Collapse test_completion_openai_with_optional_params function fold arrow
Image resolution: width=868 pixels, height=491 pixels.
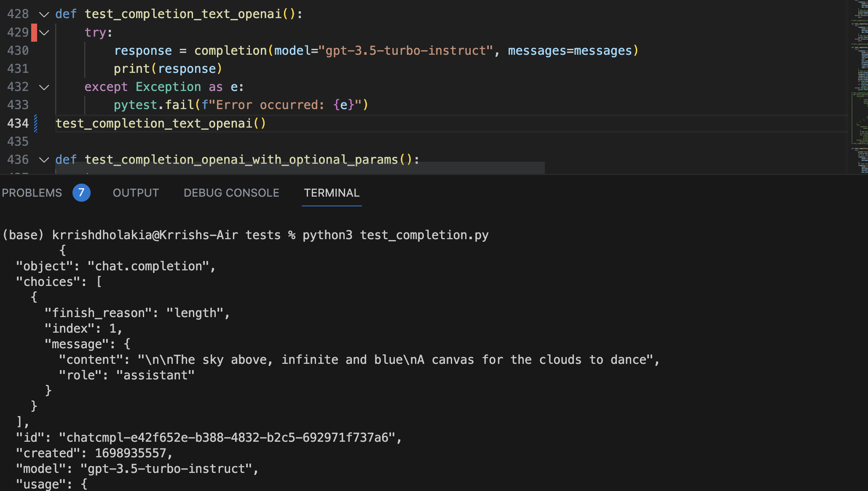coord(44,160)
